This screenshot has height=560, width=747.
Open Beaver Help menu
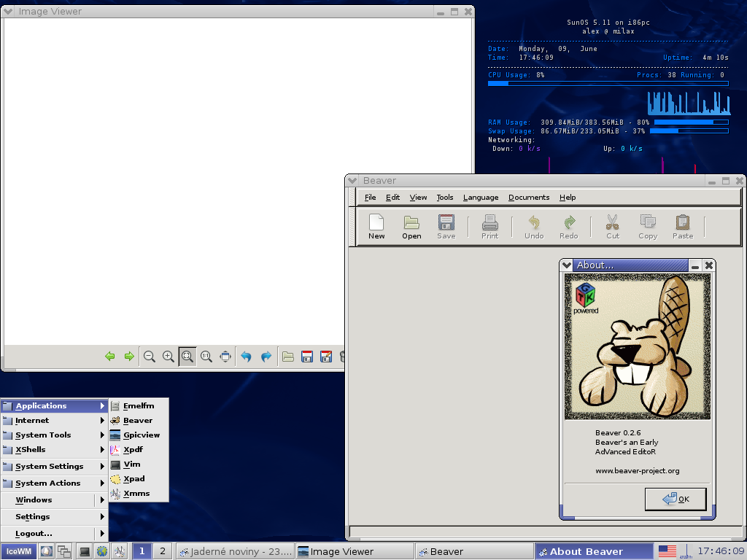click(x=568, y=197)
